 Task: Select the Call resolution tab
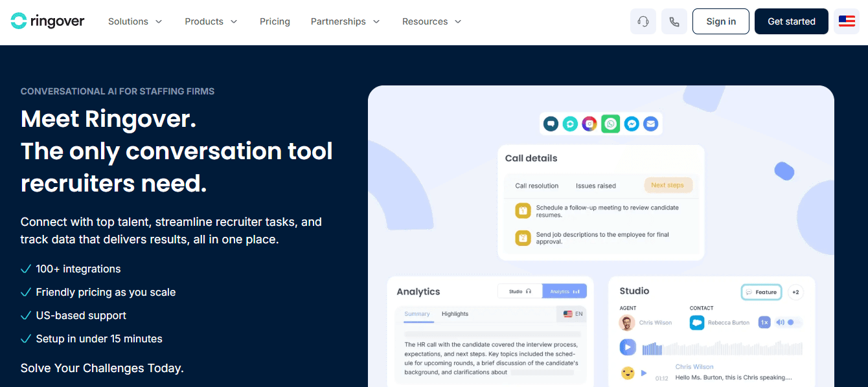coord(537,186)
